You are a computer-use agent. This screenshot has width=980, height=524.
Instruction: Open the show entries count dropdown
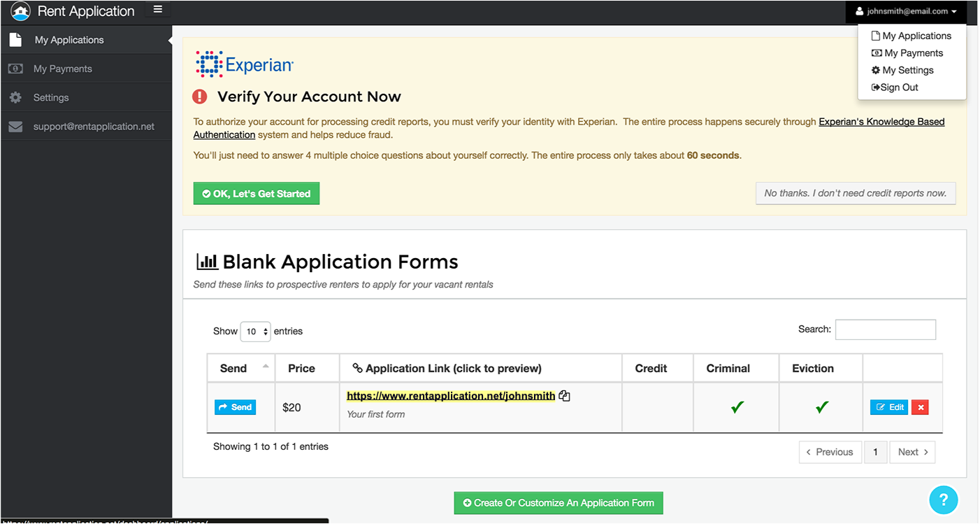255,332
